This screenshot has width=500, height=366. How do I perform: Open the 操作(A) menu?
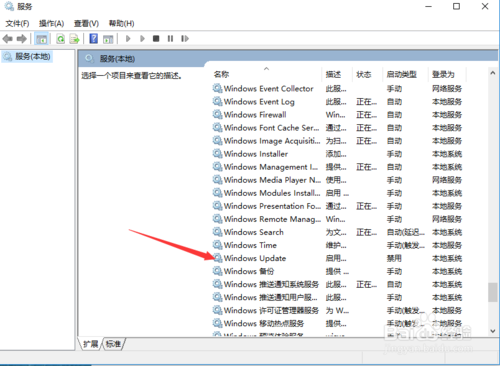[x=51, y=23]
